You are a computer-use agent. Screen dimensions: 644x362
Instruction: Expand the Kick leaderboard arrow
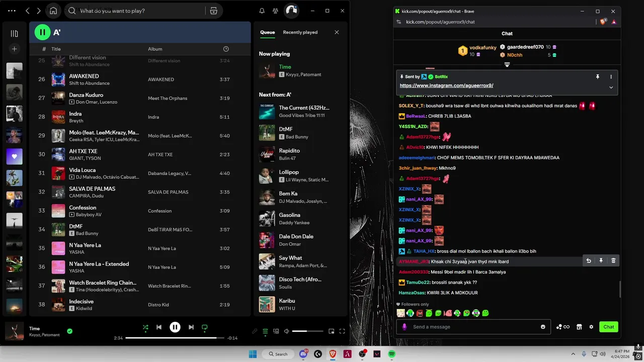(507, 65)
